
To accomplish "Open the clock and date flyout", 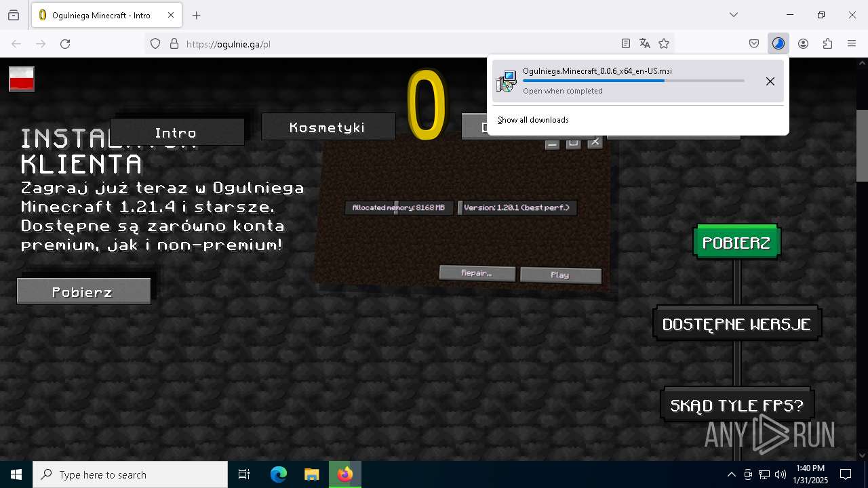I will (810, 474).
